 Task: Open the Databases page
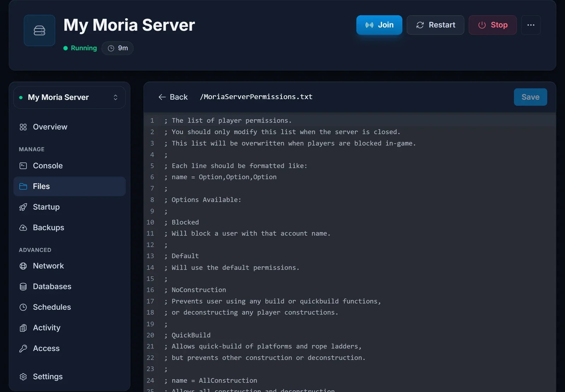click(70, 287)
